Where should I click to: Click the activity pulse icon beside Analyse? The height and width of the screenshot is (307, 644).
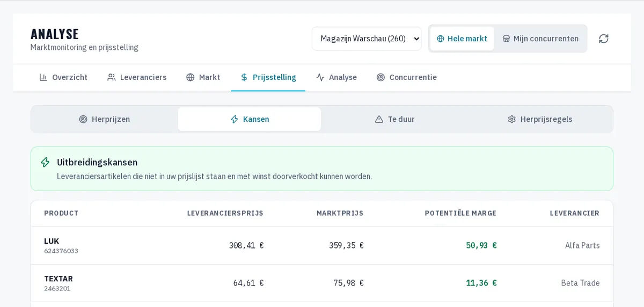pyautogui.click(x=320, y=77)
